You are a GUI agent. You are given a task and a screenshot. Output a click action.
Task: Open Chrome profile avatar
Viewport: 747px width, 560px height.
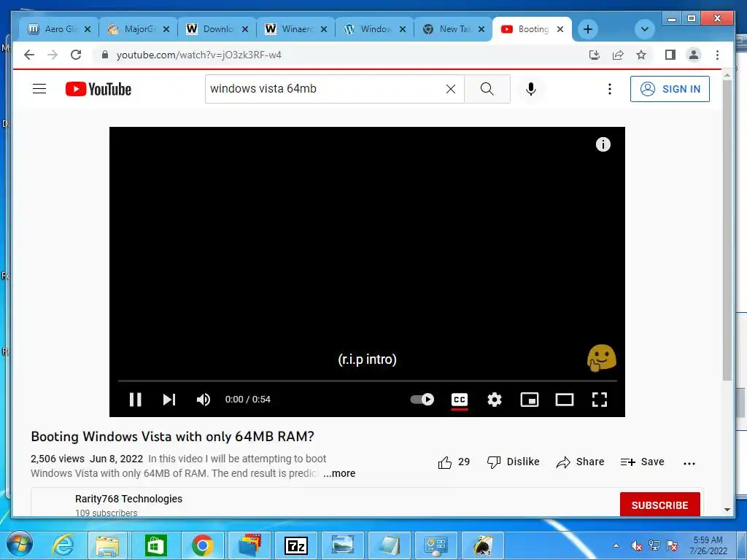pos(694,55)
